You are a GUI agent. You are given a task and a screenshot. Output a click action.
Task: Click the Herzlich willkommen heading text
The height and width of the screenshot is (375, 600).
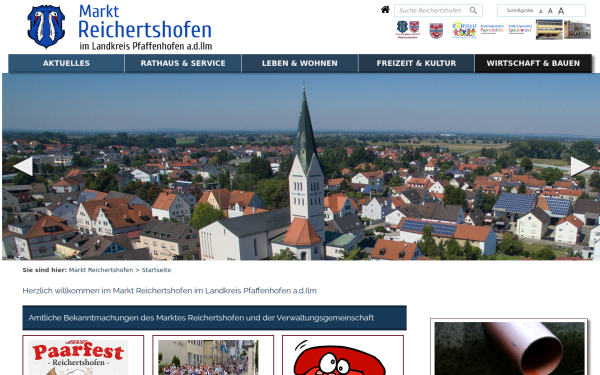coord(170,290)
